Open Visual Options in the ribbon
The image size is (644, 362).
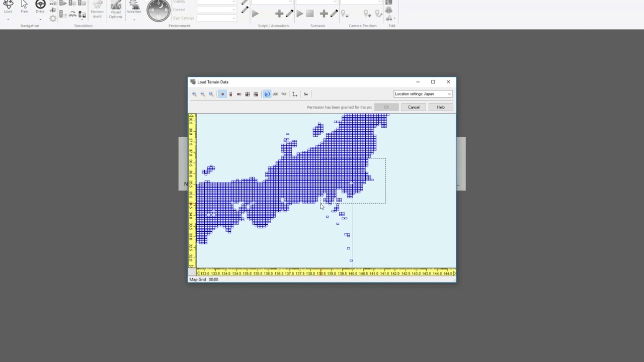(x=116, y=10)
